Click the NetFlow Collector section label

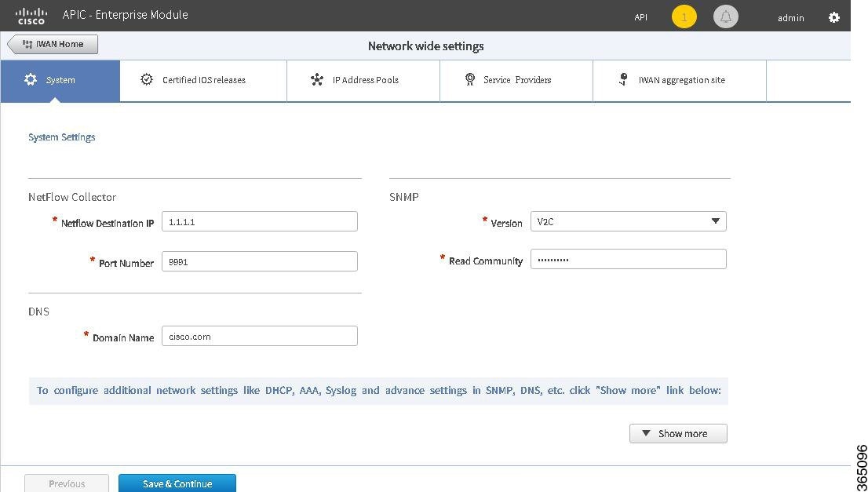click(72, 197)
